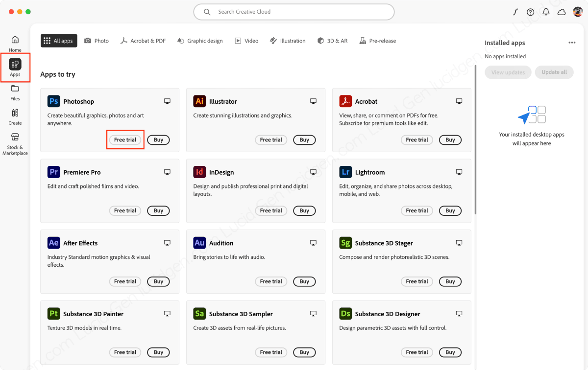The height and width of the screenshot is (370, 588).
Task: Open notifications bell icon
Action: click(546, 12)
